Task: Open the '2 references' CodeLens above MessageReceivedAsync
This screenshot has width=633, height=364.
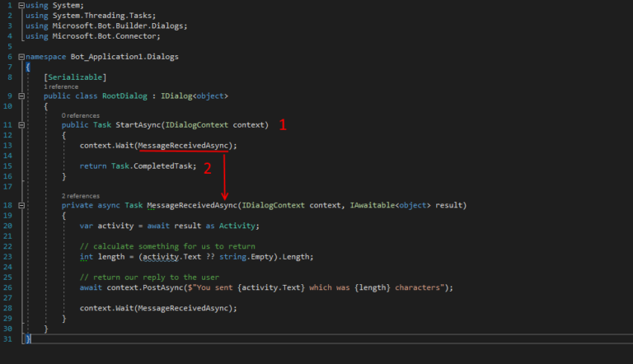Action: pos(80,195)
